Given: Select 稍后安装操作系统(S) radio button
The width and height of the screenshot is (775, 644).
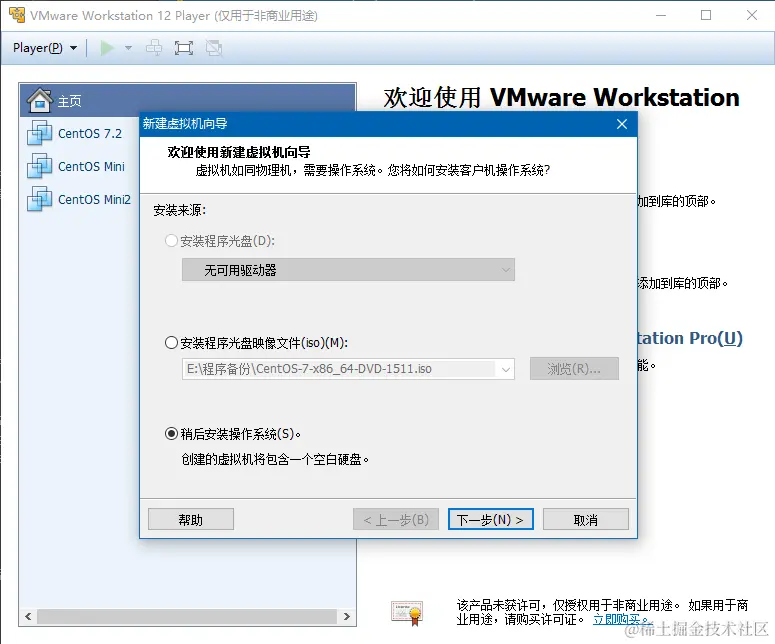Looking at the screenshot, I should click(x=171, y=434).
